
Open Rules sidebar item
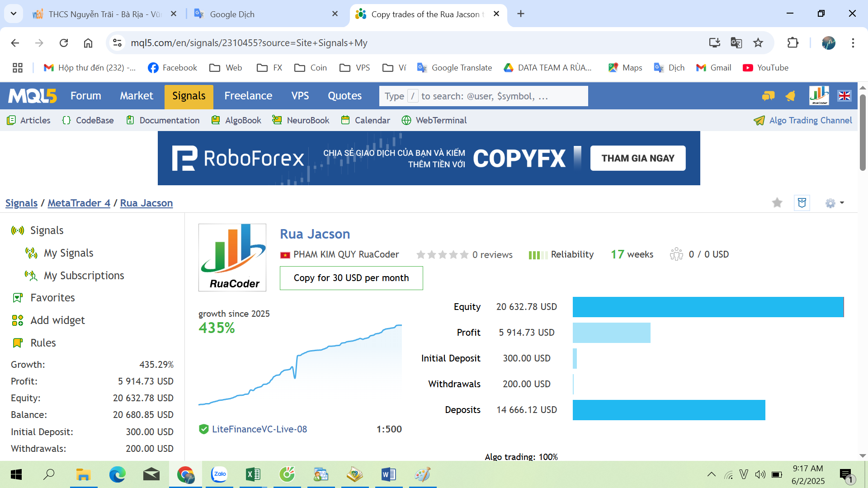click(x=34, y=343)
